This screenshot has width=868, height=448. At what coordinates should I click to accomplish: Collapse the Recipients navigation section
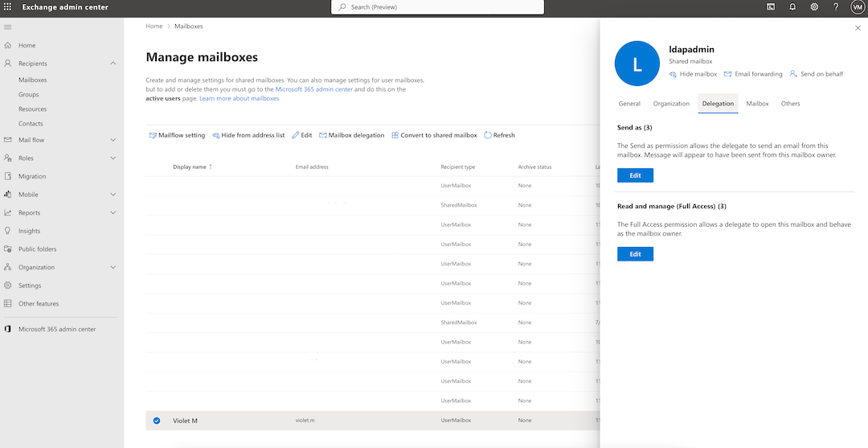113,64
